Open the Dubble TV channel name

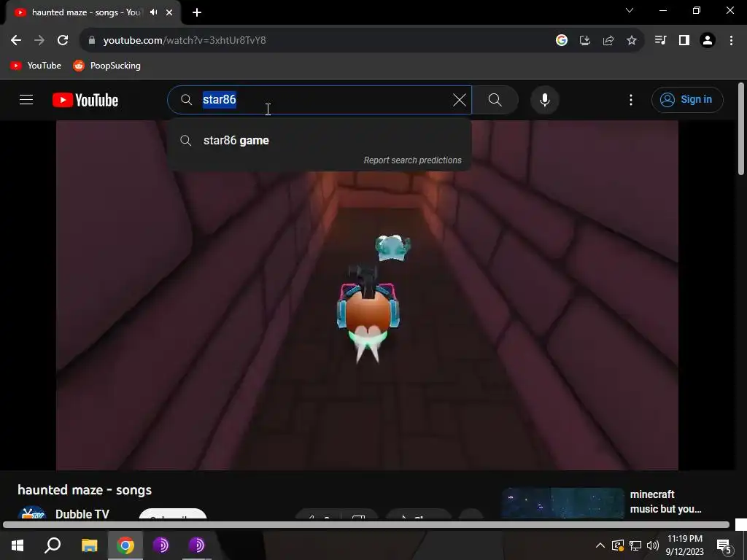(x=82, y=514)
